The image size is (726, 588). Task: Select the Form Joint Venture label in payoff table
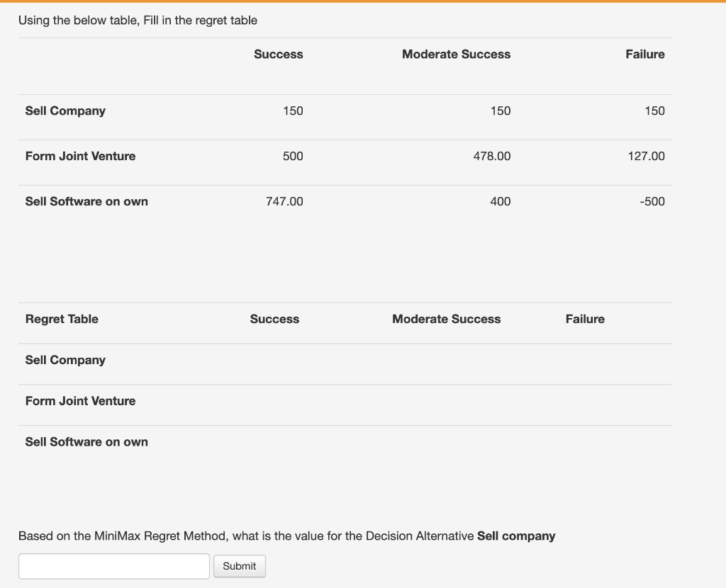pos(80,156)
